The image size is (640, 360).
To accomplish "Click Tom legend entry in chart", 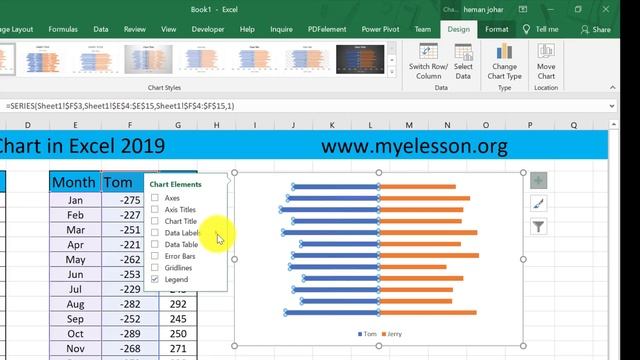I will (x=367, y=334).
